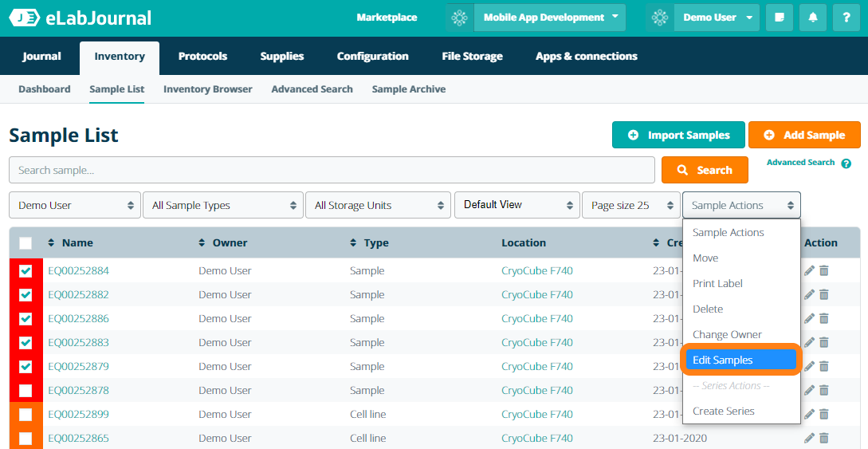Image resolution: width=868 pixels, height=449 pixels.
Task: Uncheck the checkbox for sample EQ00252884
Action: [x=26, y=271]
